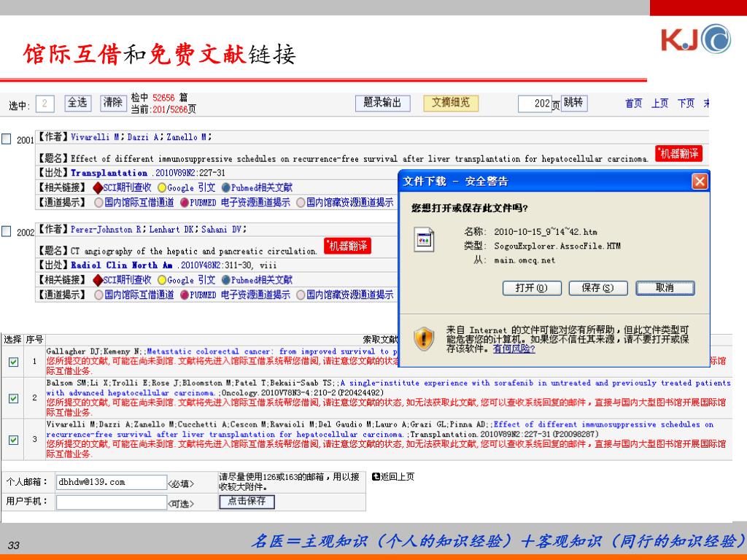Screen dimensions: 747x560
Task: Open author link Lenhart DK
Action: [171, 230]
